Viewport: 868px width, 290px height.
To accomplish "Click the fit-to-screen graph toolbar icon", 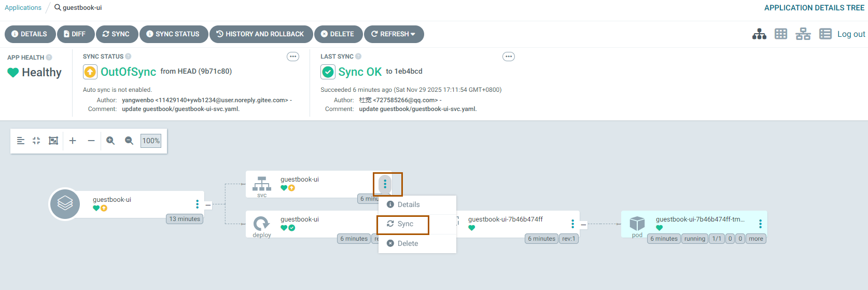I will tap(53, 141).
